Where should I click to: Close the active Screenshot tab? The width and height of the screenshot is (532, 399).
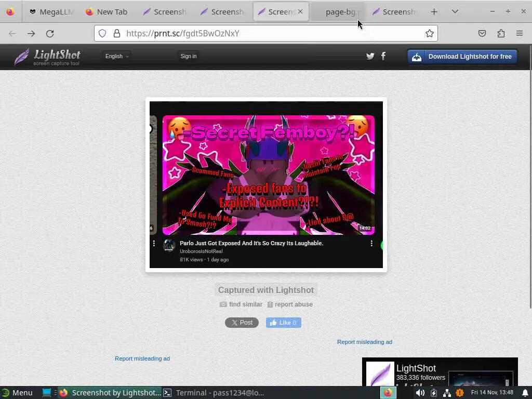[x=300, y=11]
